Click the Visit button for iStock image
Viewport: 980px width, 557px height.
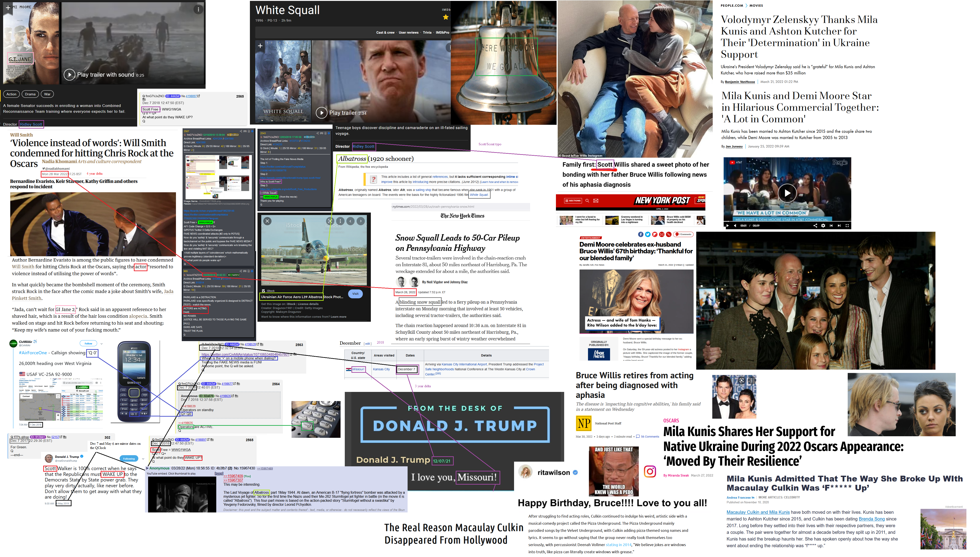[355, 293]
